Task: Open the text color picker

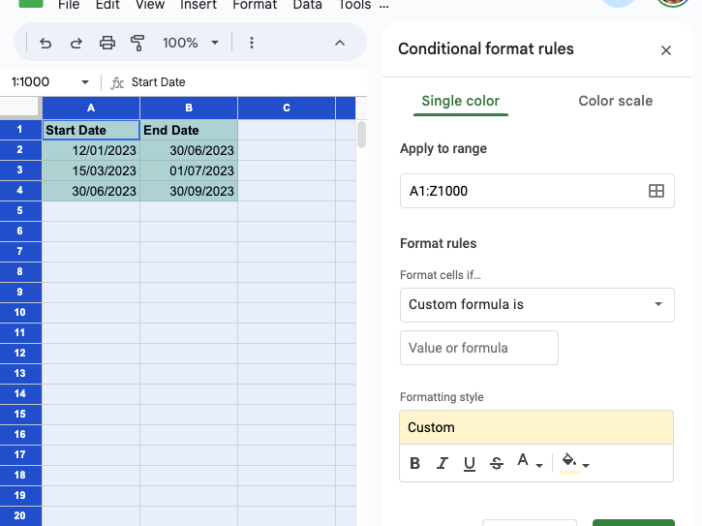Action: [x=530, y=462]
